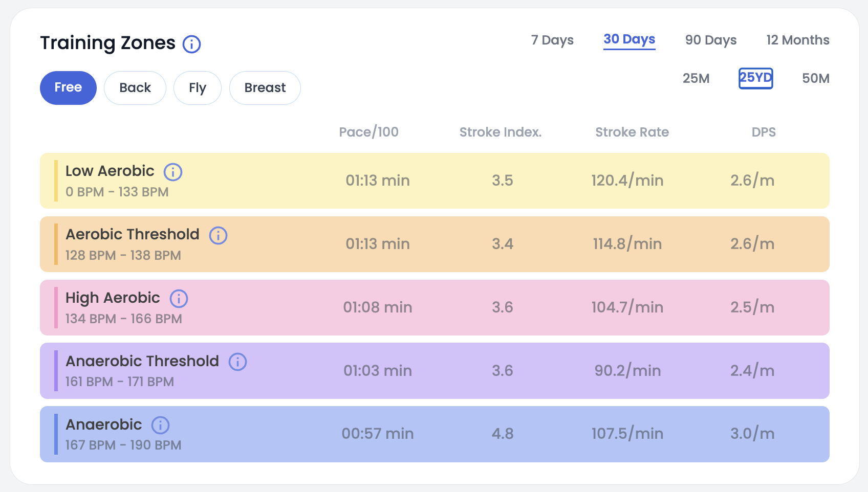Image resolution: width=868 pixels, height=492 pixels.
Task: Open the 90 Days time range
Action: click(x=711, y=40)
